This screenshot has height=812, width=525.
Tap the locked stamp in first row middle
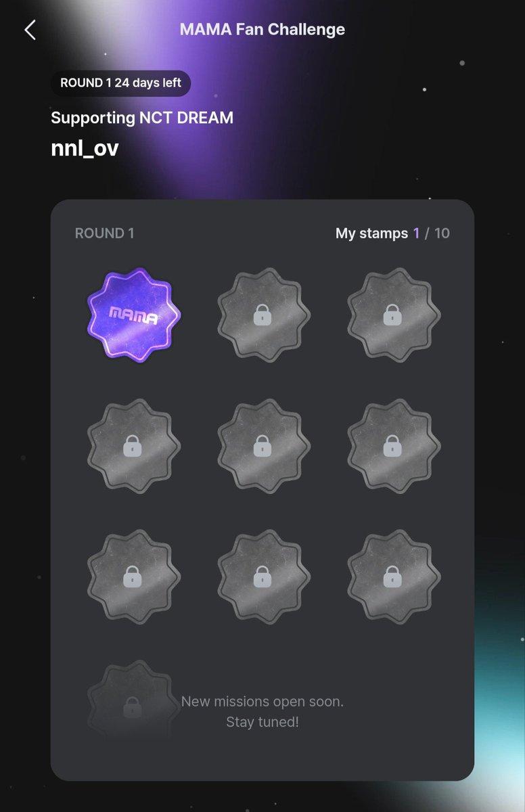[x=264, y=315]
